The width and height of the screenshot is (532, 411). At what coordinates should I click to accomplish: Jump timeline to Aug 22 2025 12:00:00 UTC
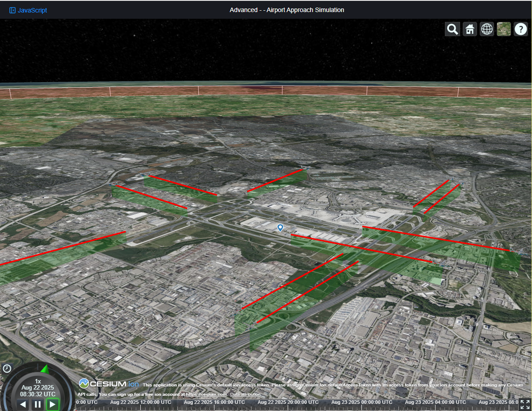[x=140, y=402]
